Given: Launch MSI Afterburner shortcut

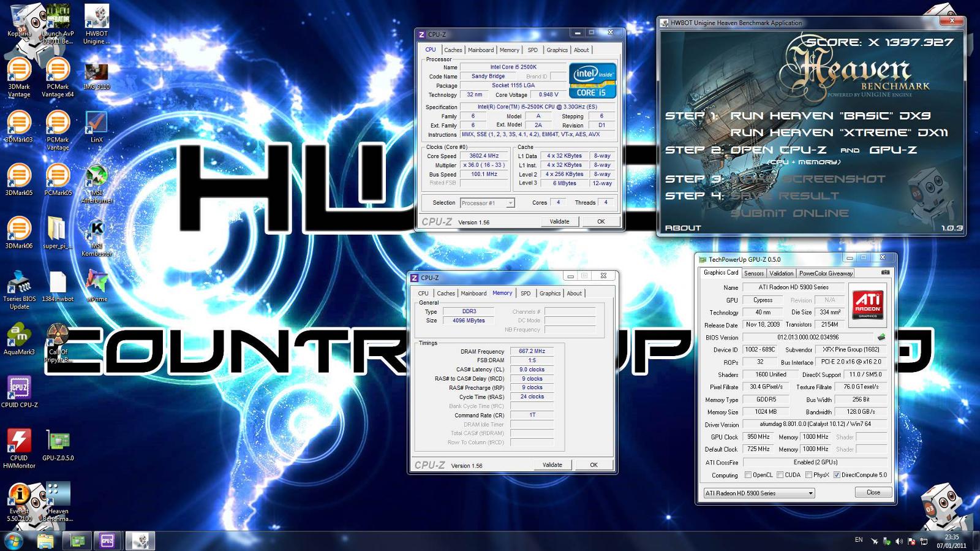Looking at the screenshot, I should 96,184.
